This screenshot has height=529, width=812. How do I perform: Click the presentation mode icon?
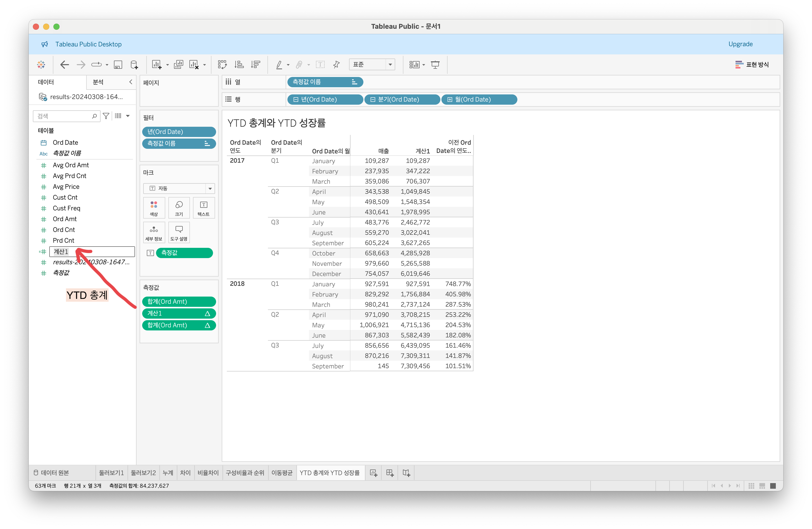(435, 64)
